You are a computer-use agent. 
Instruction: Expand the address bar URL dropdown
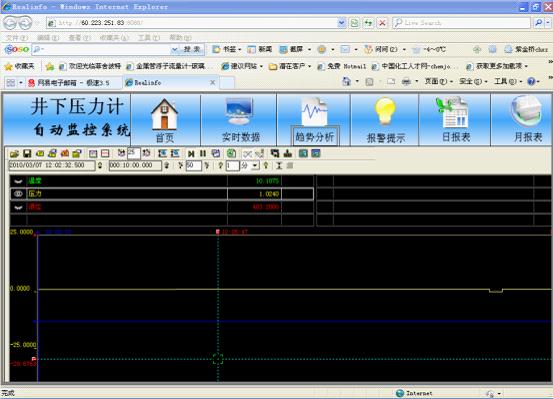[x=341, y=23]
